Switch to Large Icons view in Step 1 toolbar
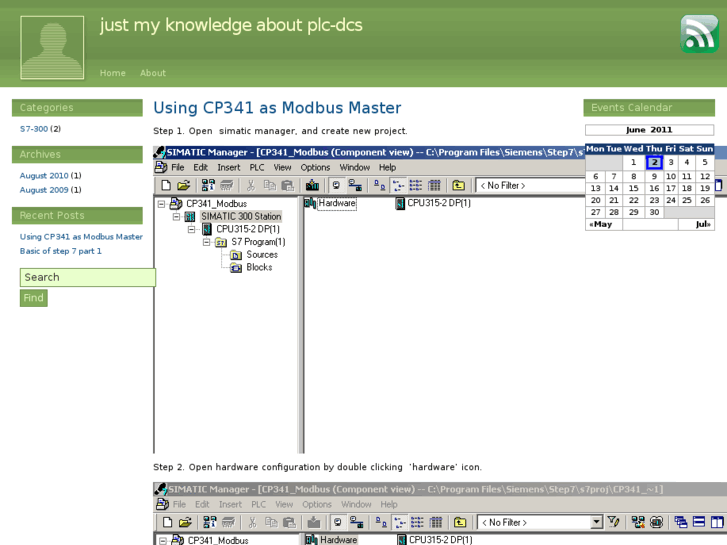 [380, 186]
